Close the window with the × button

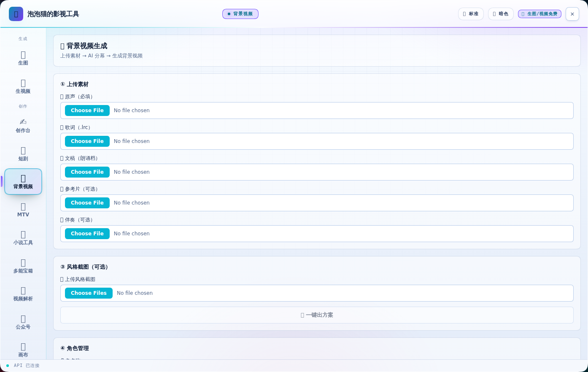[572, 14]
